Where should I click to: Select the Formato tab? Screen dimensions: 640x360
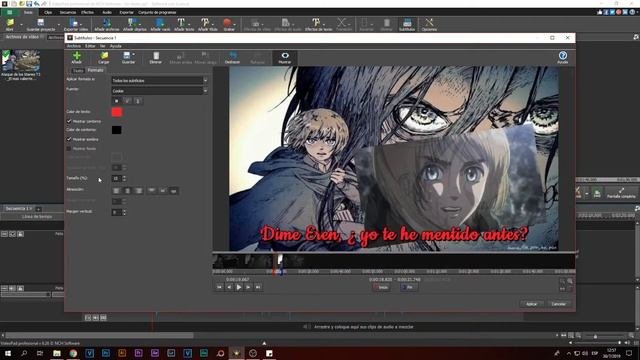click(x=96, y=70)
